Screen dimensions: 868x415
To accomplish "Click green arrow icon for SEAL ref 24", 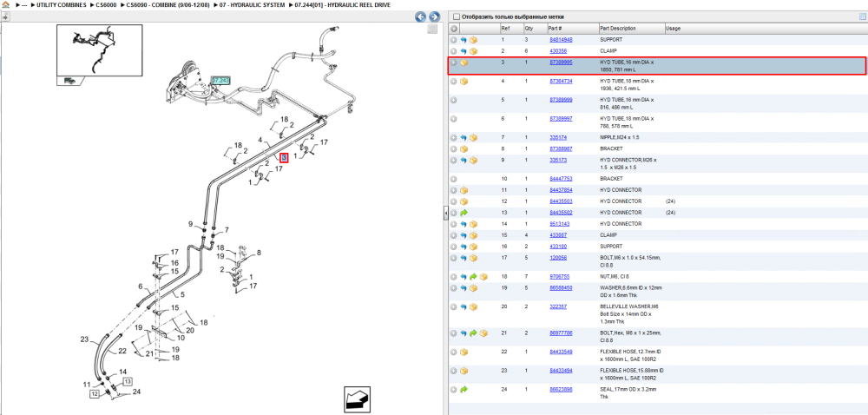I will click(464, 390).
